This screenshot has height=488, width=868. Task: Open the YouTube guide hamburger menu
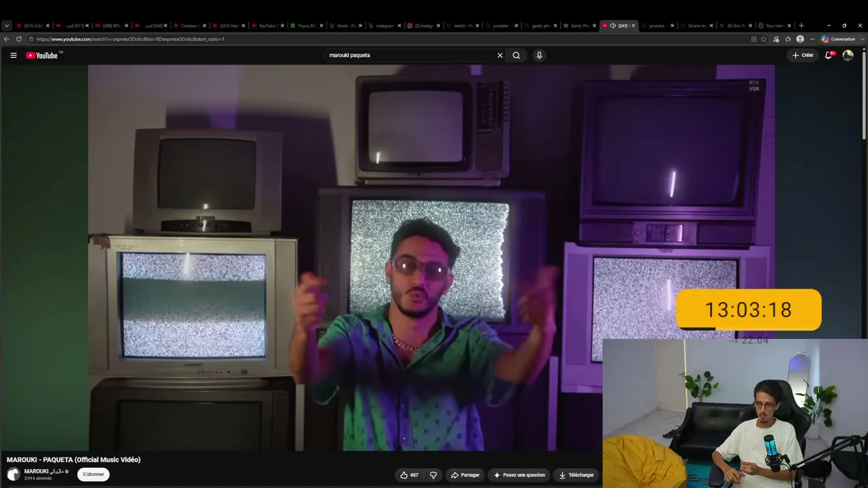pos(14,56)
